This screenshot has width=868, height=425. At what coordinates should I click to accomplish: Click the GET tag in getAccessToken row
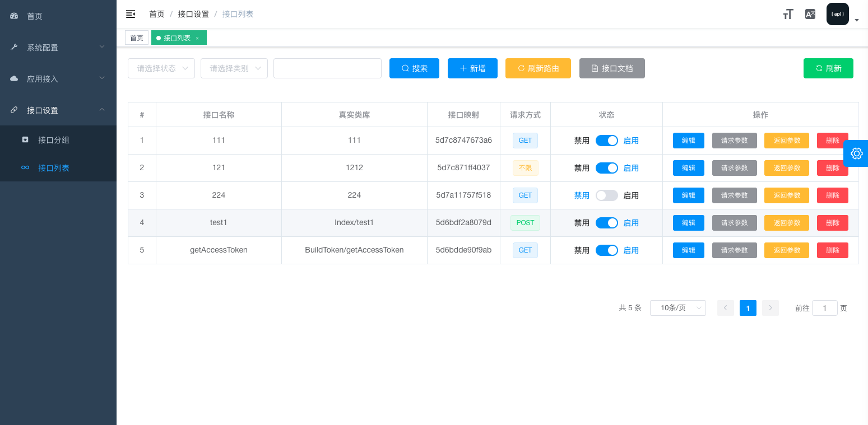(525, 250)
